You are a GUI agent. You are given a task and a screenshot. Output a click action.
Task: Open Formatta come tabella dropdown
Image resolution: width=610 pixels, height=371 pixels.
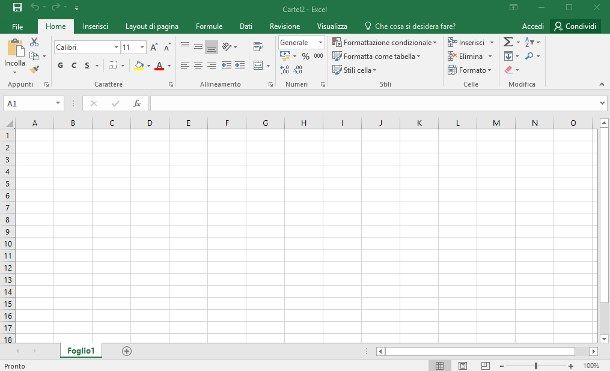click(376, 56)
